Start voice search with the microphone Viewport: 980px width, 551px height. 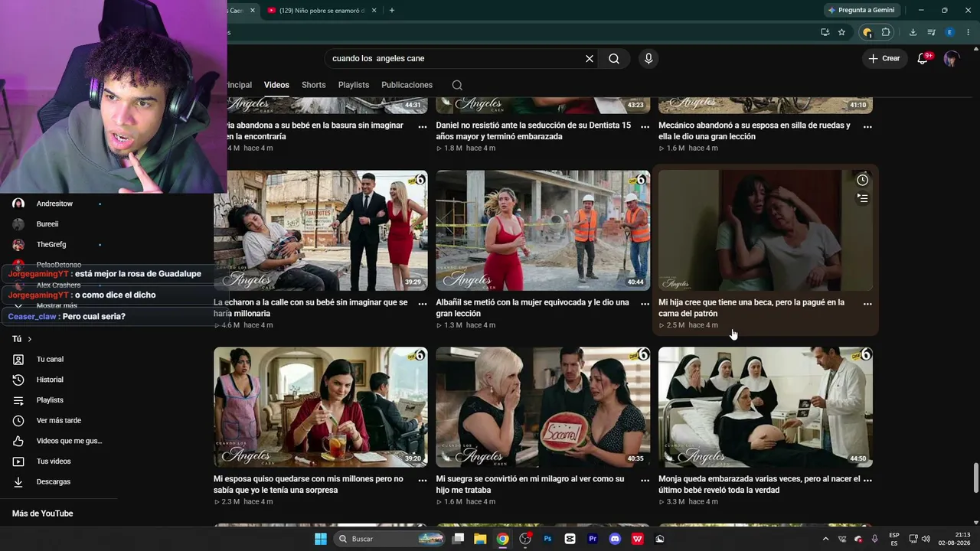648,59
